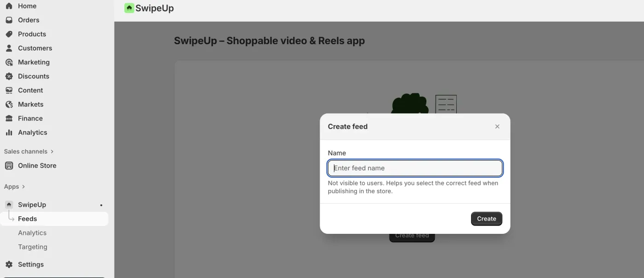The image size is (644, 278).
Task: Go to the Targeting submenu item
Action: 32,247
